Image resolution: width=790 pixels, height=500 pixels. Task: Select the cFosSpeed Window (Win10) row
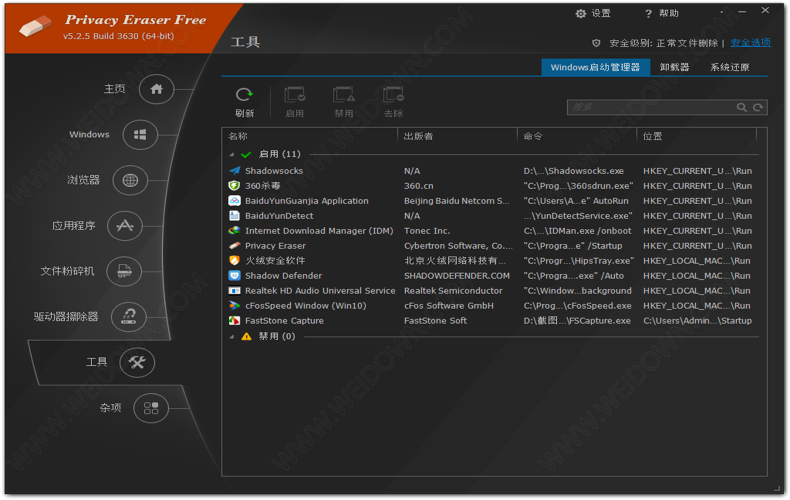point(305,305)
